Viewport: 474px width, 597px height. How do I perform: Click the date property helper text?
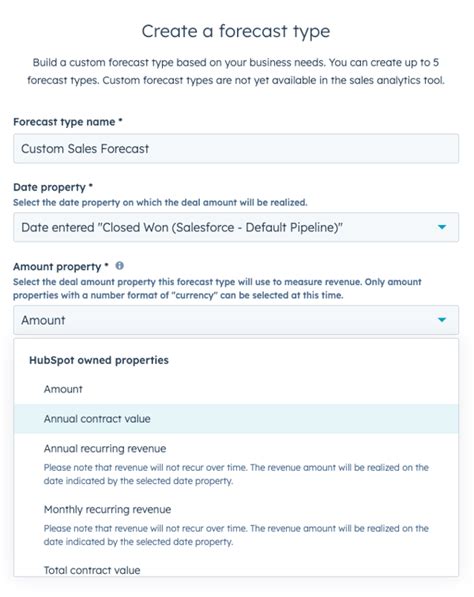tap(160, 203)
